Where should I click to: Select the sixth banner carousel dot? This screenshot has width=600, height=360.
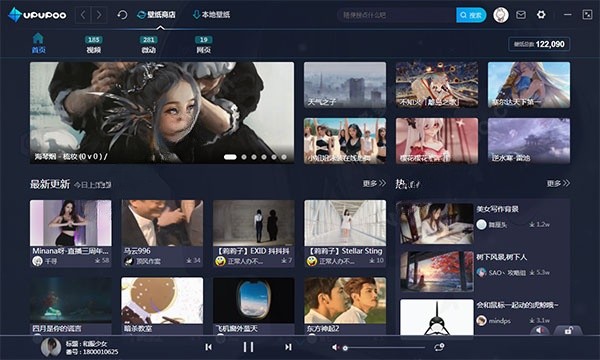(284, 157)
